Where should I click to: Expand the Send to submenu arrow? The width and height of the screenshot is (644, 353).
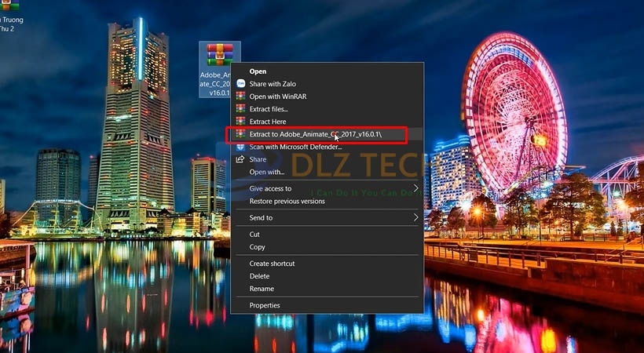[415, 217]
